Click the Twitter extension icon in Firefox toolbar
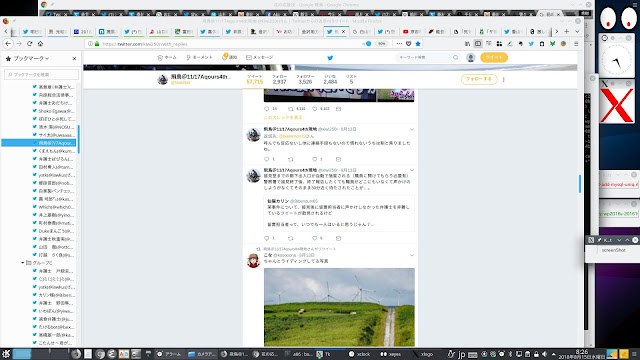640x360 pixels. 531,44
